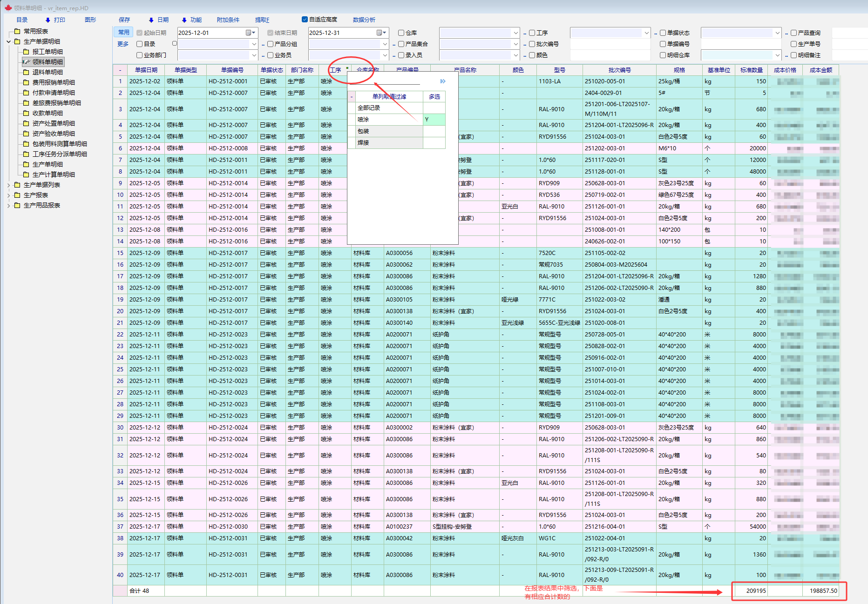Open the 单据状态 dropdown list

[x=777, y=33]
